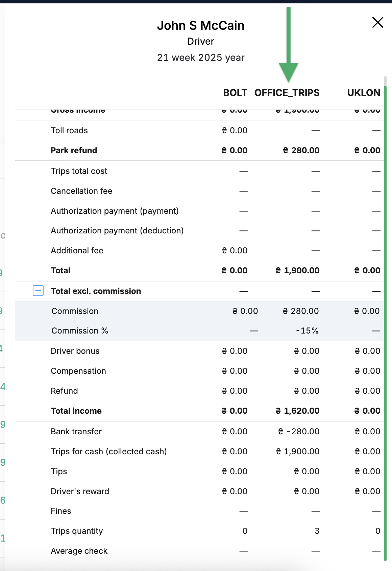This screenshot has width=392, height=571.
Task: Click the Total row's OFFICE_TRIPS value ₴ 1,900.00
Action: coord(298,271)
